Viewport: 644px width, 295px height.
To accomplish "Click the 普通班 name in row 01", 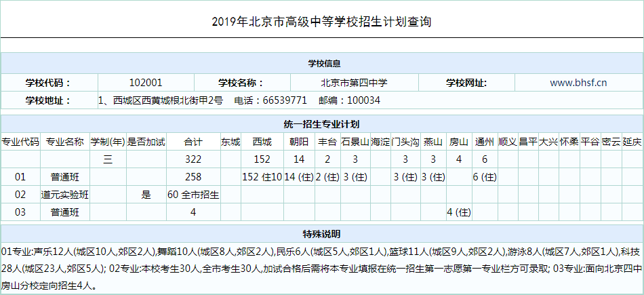I will (x=65, y=177).
